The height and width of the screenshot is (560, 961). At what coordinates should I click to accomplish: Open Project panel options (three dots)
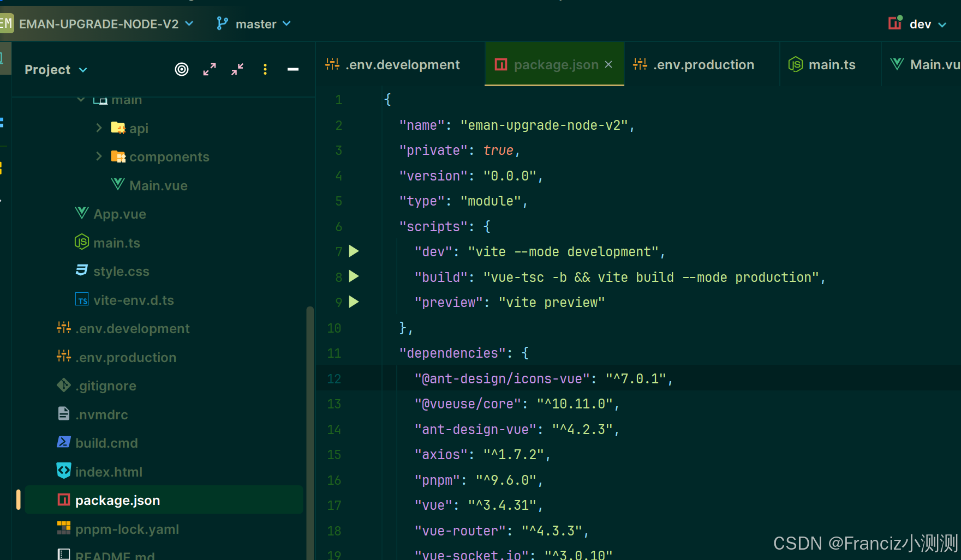[265, 69]
